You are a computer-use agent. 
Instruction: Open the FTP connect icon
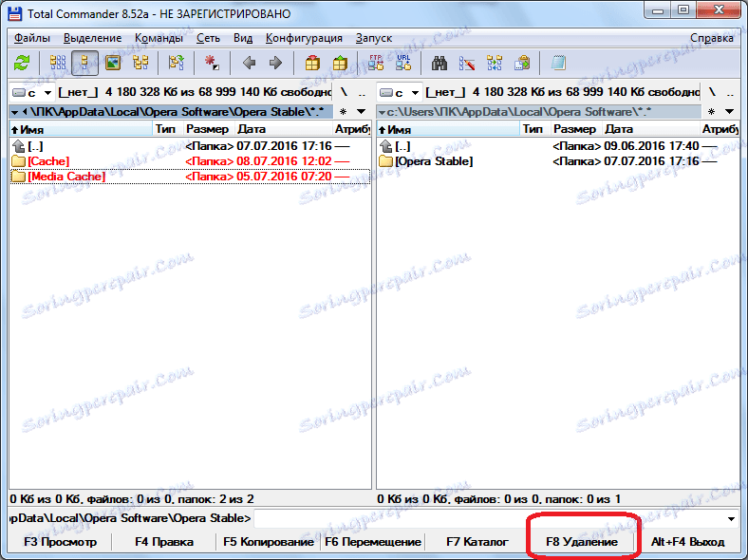pyautogui.click(x=376, y=63)
